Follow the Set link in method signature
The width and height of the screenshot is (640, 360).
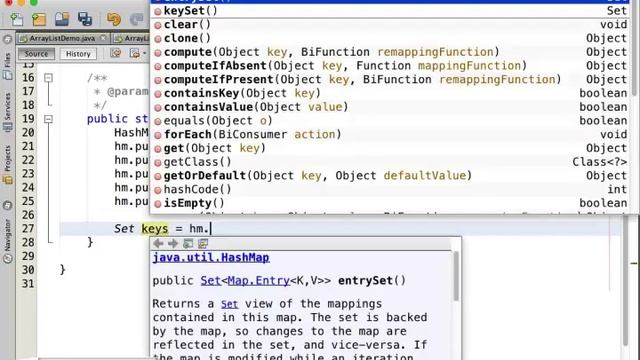click(211, 281)
